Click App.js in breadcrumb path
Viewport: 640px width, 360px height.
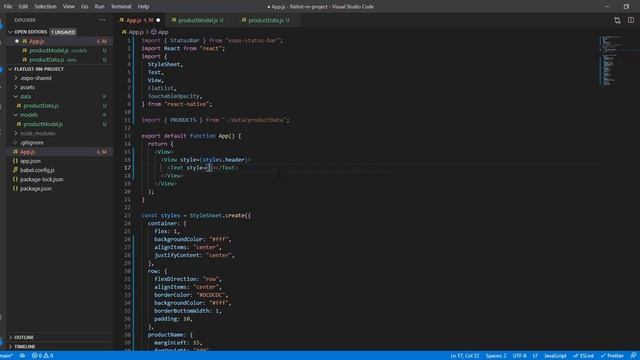click(136, 32)
